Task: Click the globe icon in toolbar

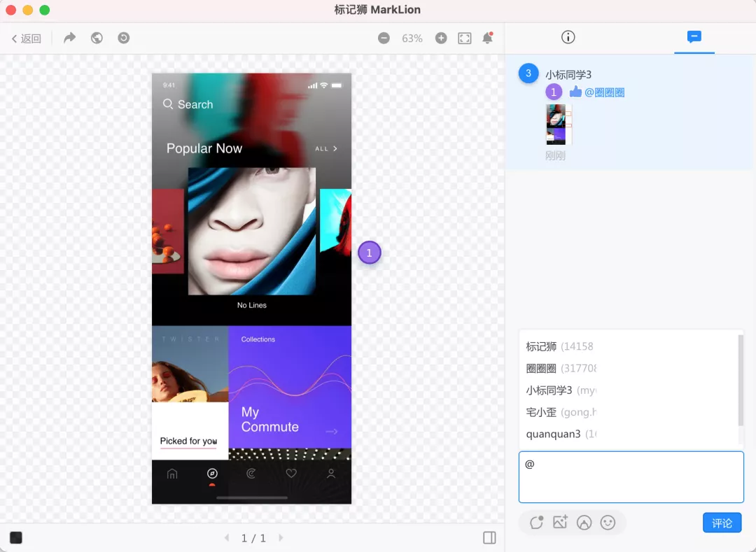Action: coord(97,38)
